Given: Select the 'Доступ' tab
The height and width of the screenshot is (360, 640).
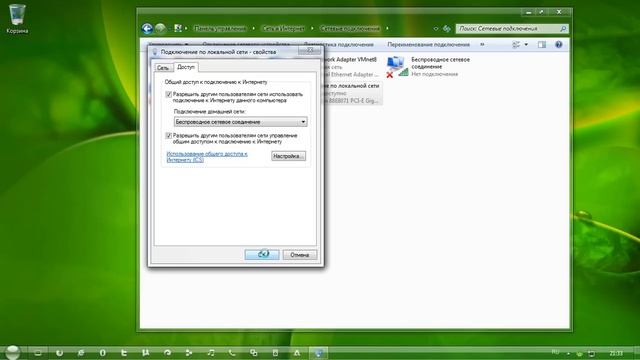Looking at the screenshot, I should point(186,67).
